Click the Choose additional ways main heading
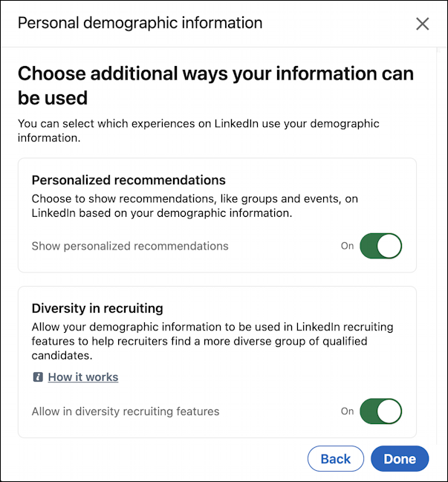Image resolution: width=448 pixels, height=482 pixels. click(x=215, y=85)
